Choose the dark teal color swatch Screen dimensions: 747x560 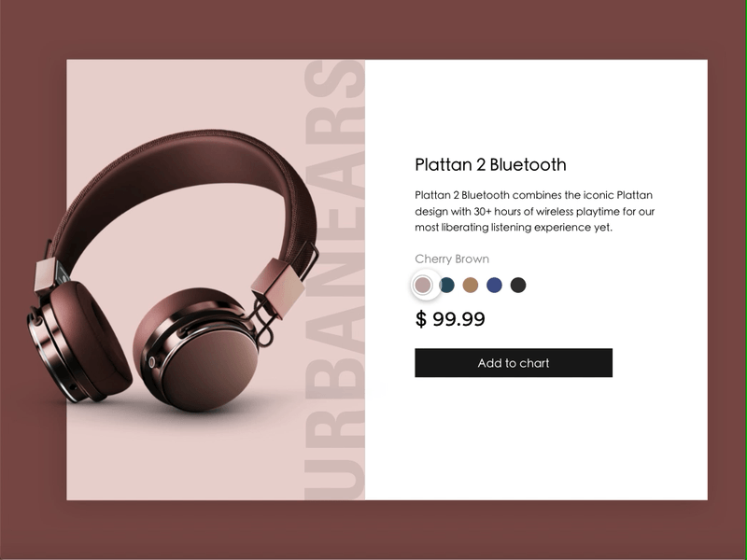pos(447,286)
